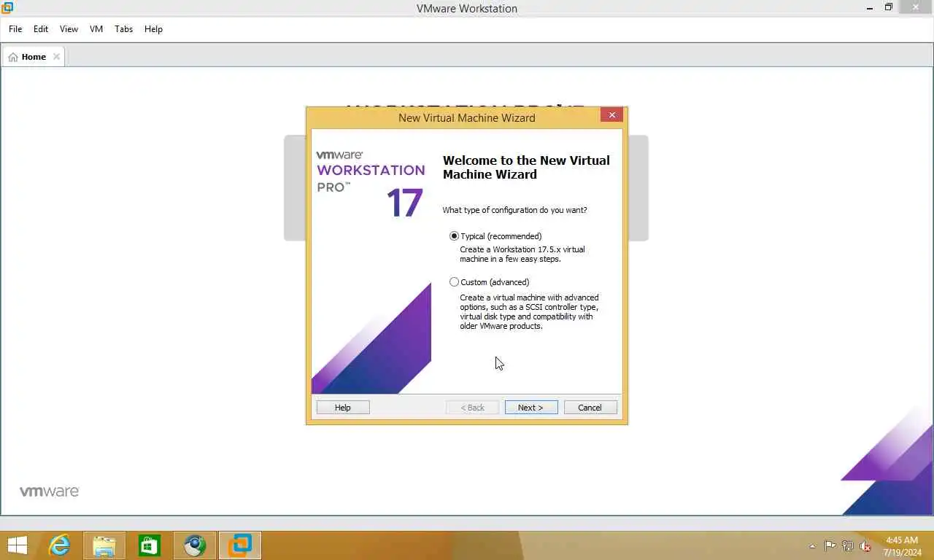
Task: Open the Windows Start button
Action: [x=18, y=545]
